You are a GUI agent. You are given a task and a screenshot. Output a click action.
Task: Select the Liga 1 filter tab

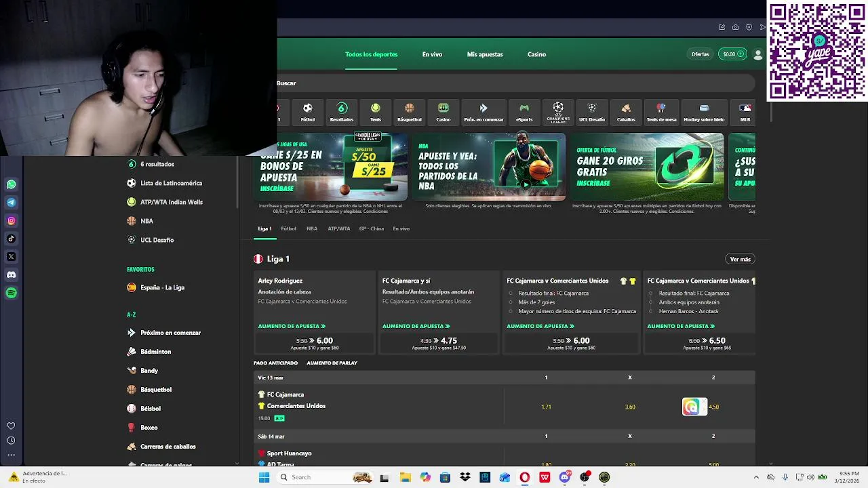(x=264, y=228)
